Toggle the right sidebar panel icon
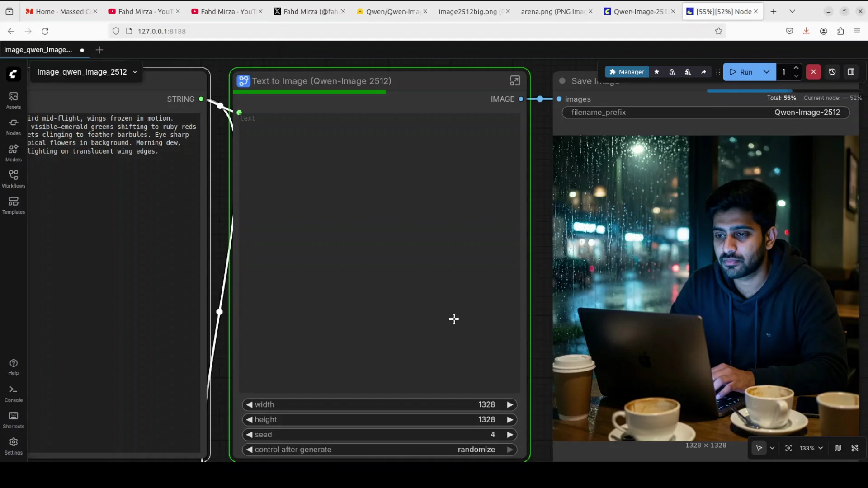 tap(852, 72)
